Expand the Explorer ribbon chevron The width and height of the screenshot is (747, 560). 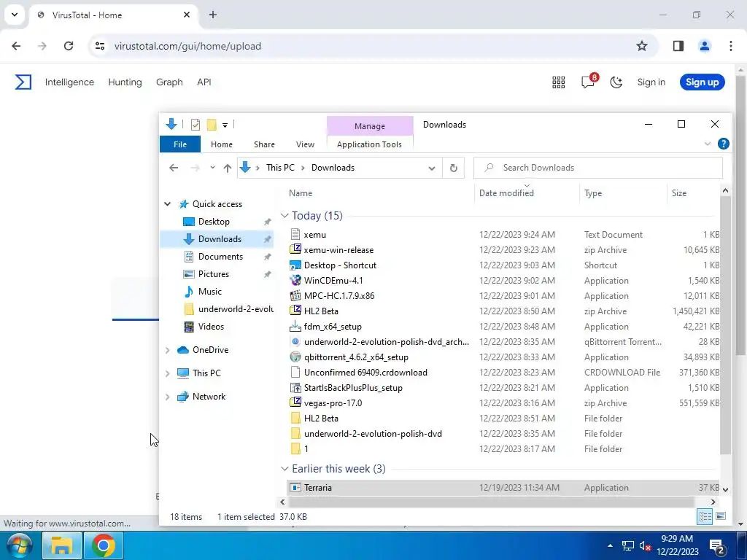pos(708,144)
